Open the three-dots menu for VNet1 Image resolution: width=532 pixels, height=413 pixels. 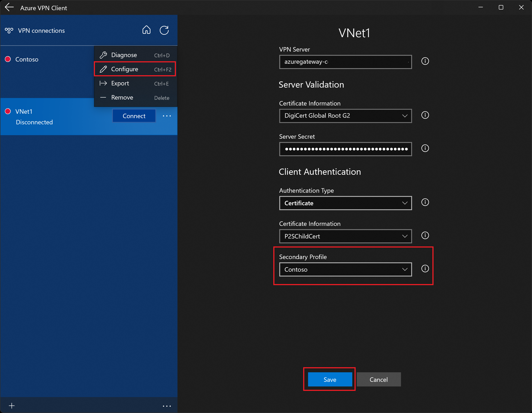click(167, 116)
